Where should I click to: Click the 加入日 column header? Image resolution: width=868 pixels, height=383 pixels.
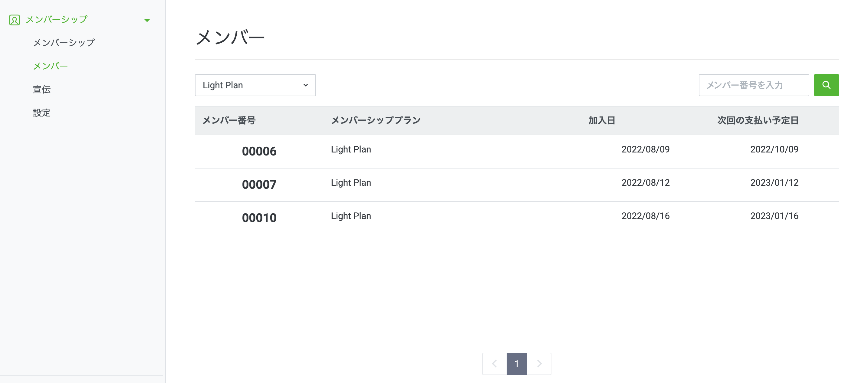(x=602, y=121)
